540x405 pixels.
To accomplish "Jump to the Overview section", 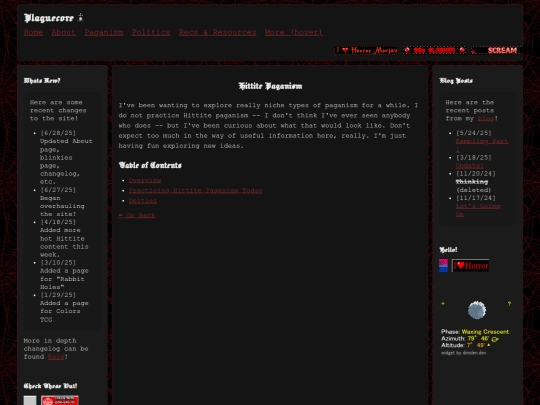I will pos(145,180).
